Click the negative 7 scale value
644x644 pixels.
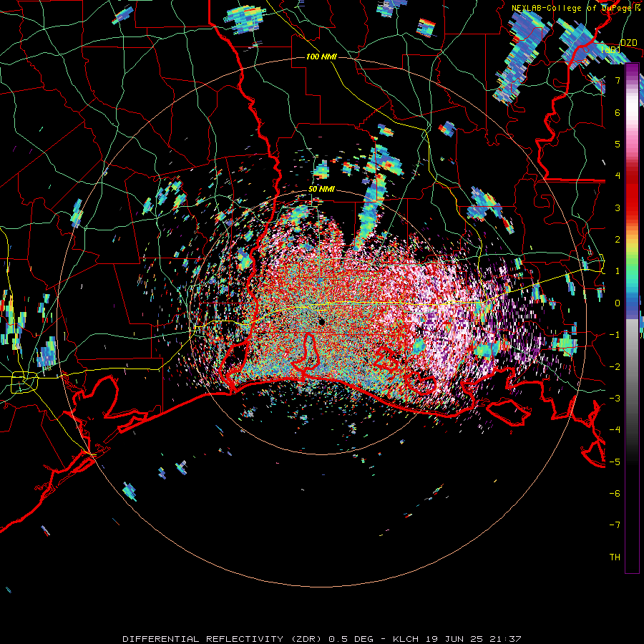[615, 525]
